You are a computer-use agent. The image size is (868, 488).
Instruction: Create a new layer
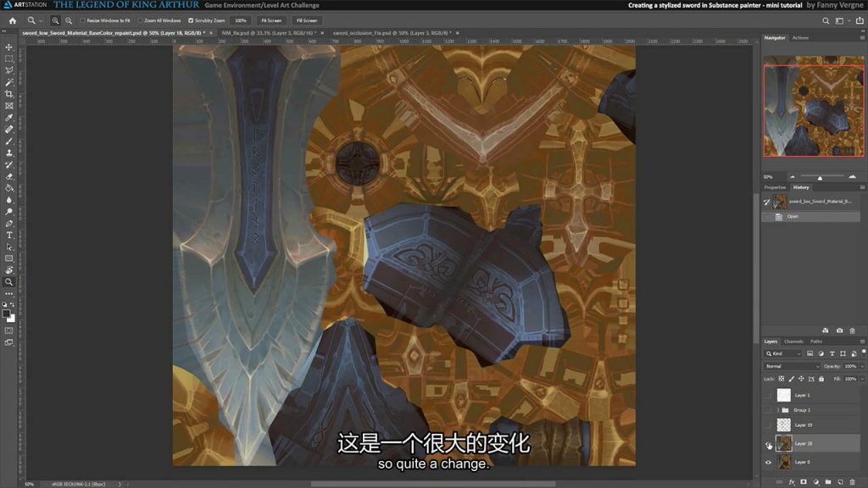pyautogui.click(x=840, y=482)
